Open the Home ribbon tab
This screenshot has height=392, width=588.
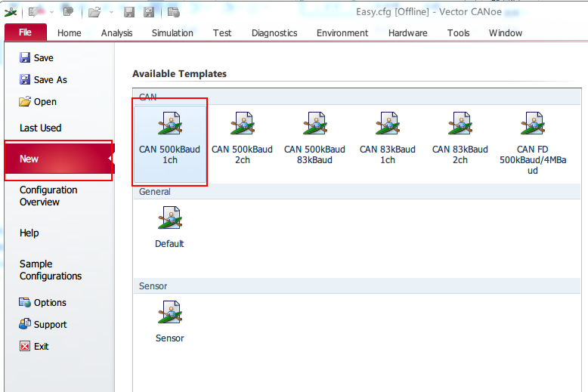coord(70,33)
